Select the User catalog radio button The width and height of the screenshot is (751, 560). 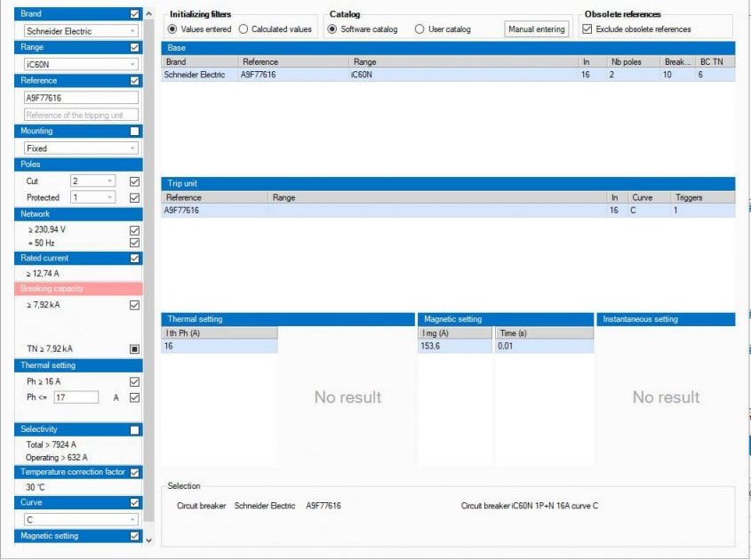coord(419,29)
